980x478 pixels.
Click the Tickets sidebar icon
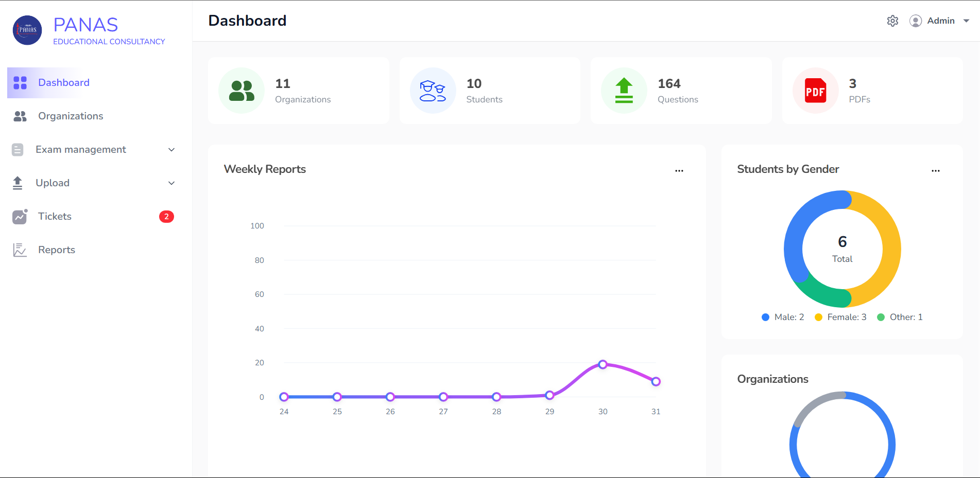(x=20, y=217)
